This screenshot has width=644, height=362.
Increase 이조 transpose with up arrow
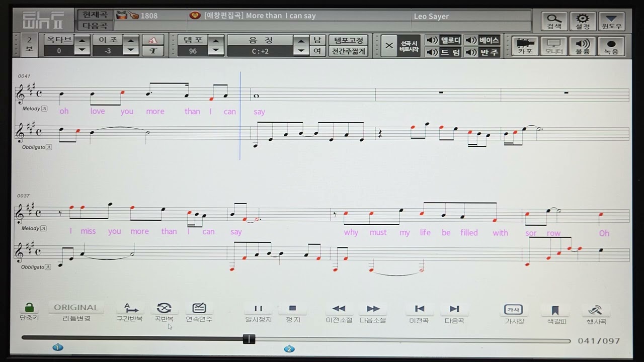point(131,40)
